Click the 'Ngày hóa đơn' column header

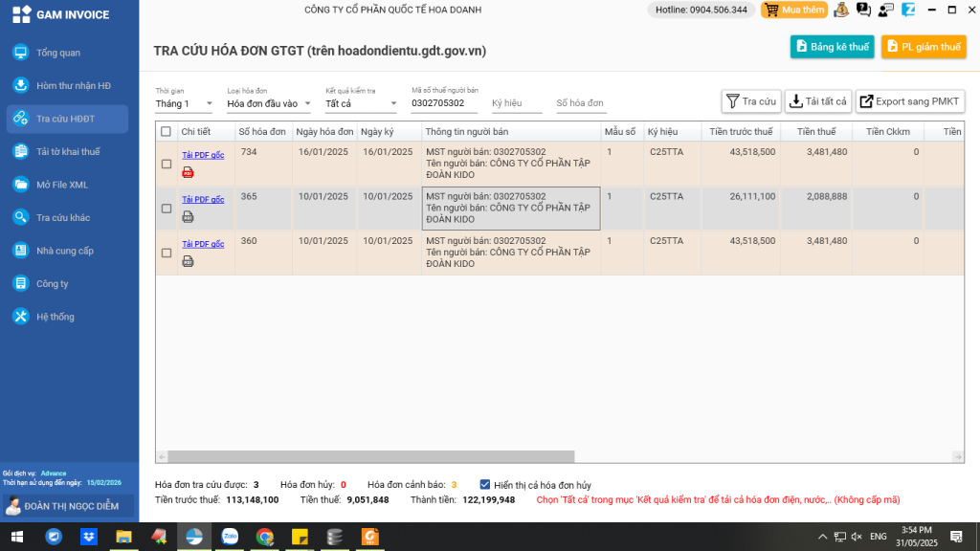coord(324,132)
